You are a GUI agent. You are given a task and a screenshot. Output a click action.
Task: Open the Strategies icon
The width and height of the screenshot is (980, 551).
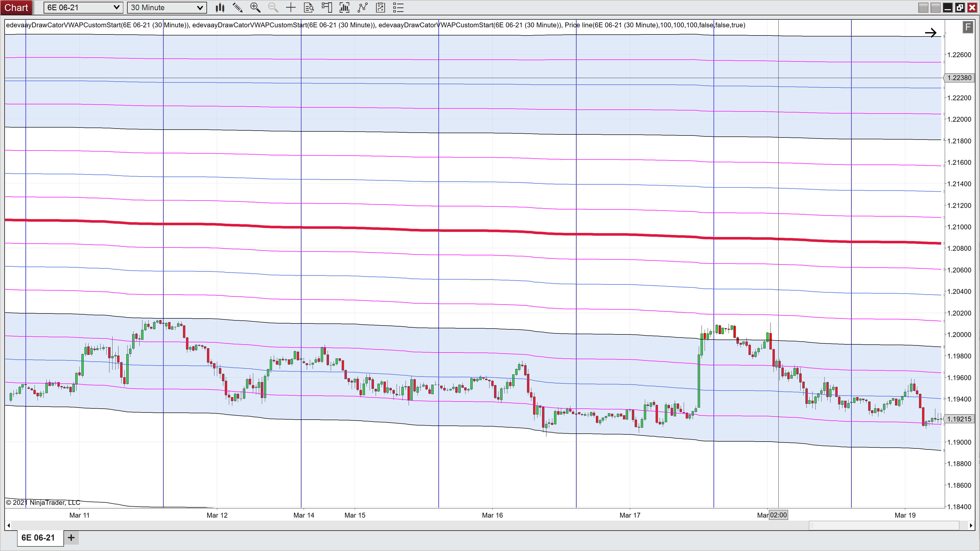[381, 8]
